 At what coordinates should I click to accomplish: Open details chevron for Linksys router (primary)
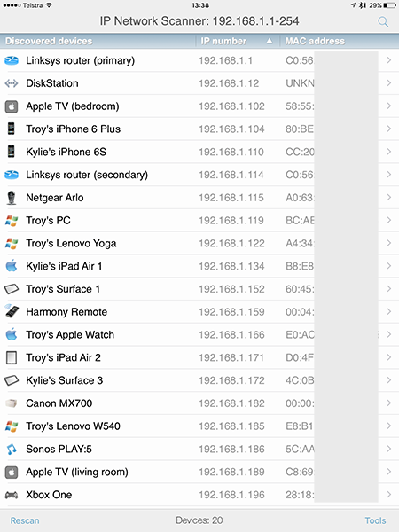[389, 60]
